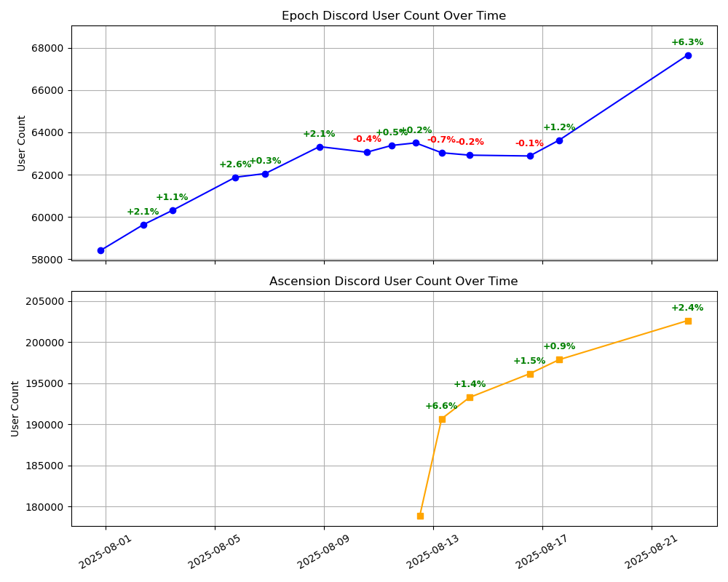Select the blue data point annotated +6.3%

(x=688, y=56)
